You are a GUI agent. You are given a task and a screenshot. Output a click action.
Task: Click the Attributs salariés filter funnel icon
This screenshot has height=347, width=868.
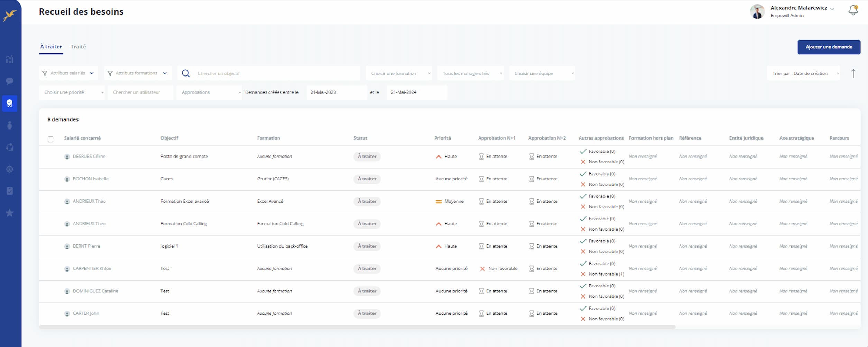tap(45, 73)
